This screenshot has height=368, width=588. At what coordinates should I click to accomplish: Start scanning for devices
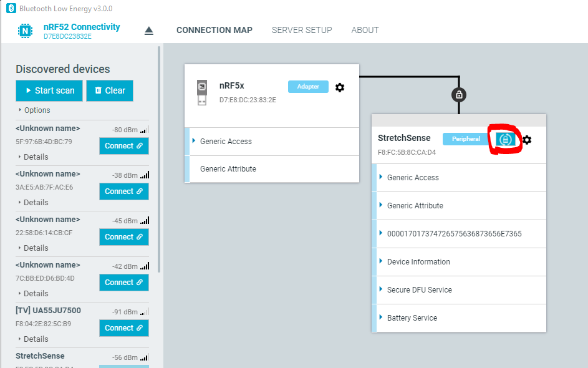click(x=49, y=90)
